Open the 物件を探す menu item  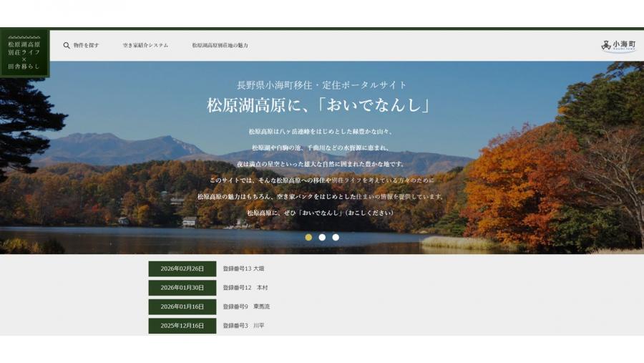click(87, 46)
